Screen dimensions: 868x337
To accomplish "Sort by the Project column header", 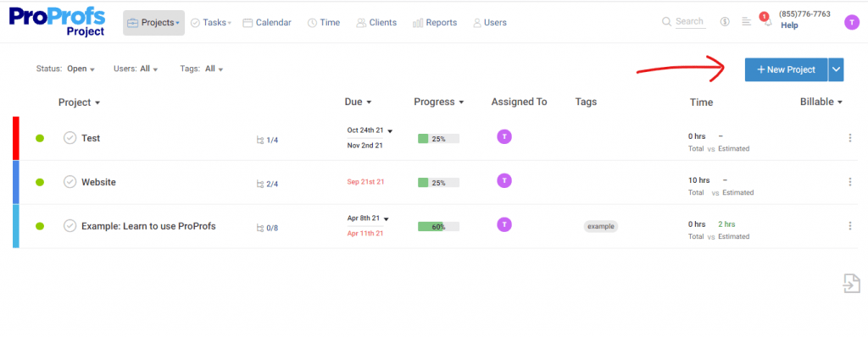I will click(x=79, y=102).
